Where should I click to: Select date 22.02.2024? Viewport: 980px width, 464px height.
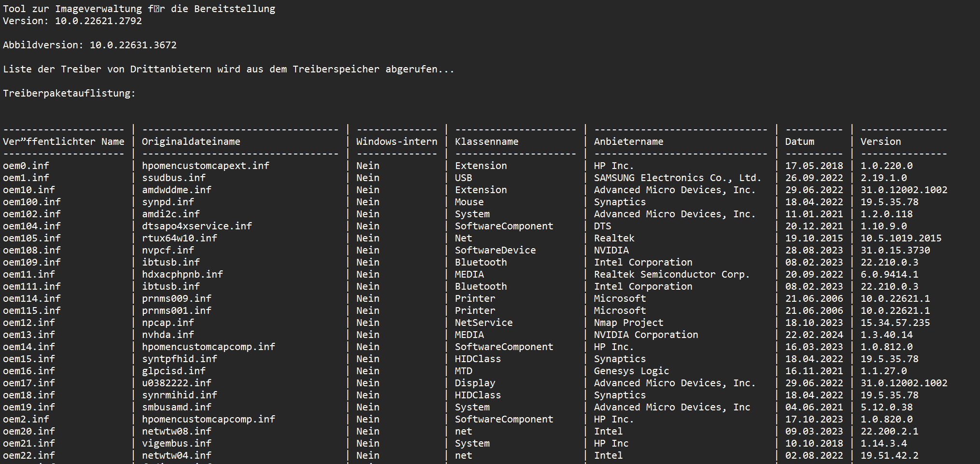point(814,335)
